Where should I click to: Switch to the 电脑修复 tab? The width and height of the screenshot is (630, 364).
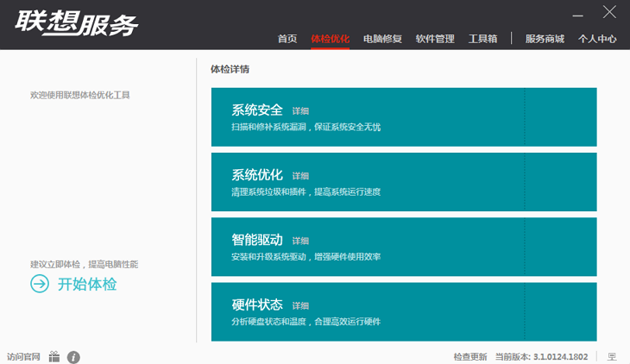point(382,39)
